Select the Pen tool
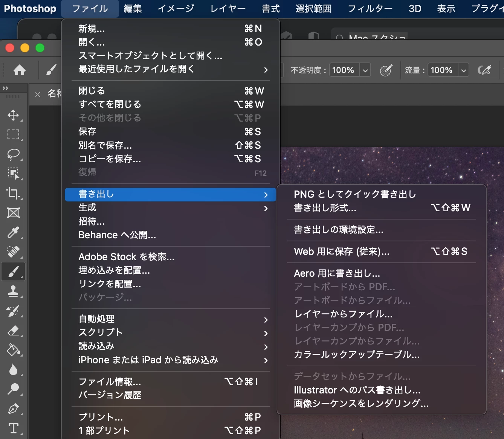The height and width of the screenshot is (439, 504). pos(13,409)
